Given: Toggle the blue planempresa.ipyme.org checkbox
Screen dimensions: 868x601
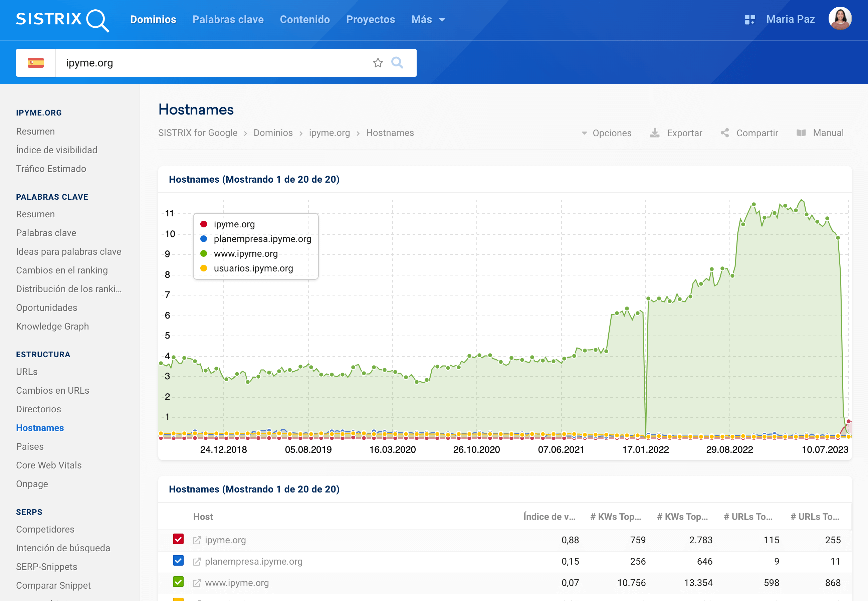Looking at the screenshot, I should click(x=178, y=561).
